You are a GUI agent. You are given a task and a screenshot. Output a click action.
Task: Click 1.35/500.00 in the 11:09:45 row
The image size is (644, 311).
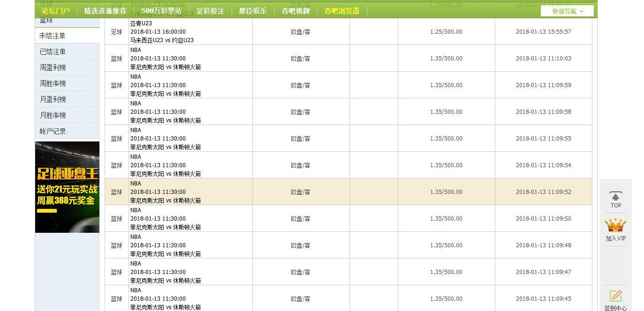click(446, 299)
